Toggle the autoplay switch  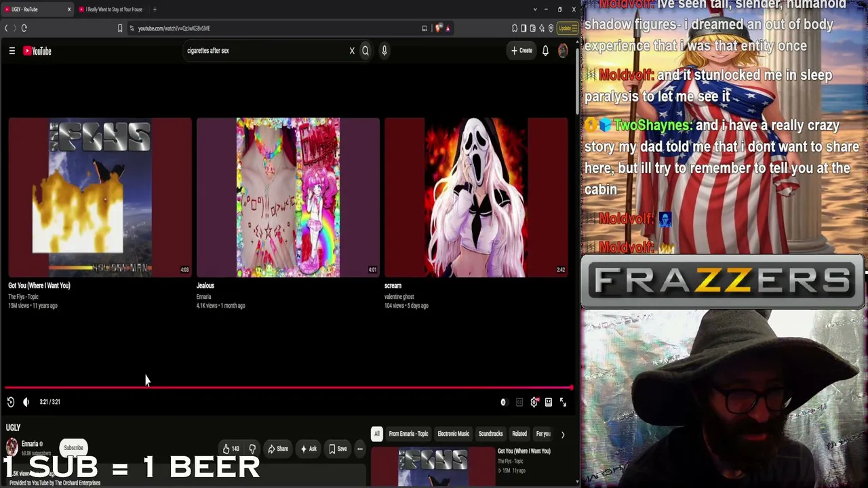(x=503, y=402)
